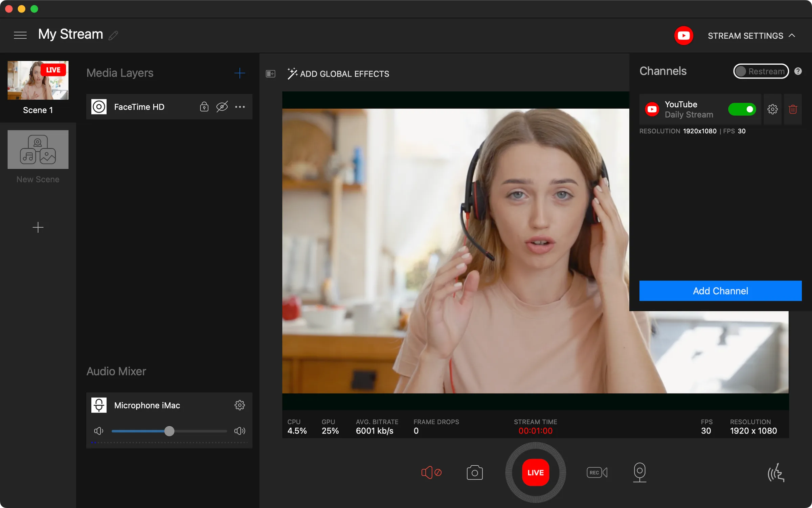Disable the YouTube Daily Stream channel toggle
812x508 pixels.
coord(742,109)
